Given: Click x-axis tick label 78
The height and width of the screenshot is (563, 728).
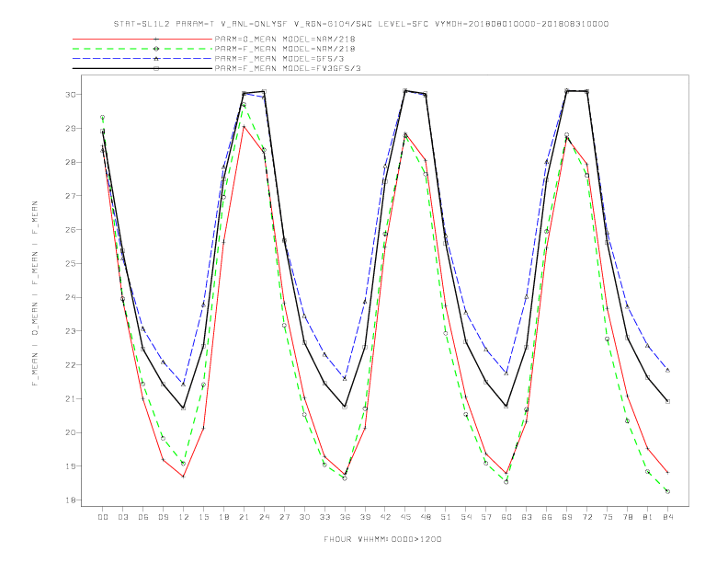Looking at the screenshot, I should 627,517.
